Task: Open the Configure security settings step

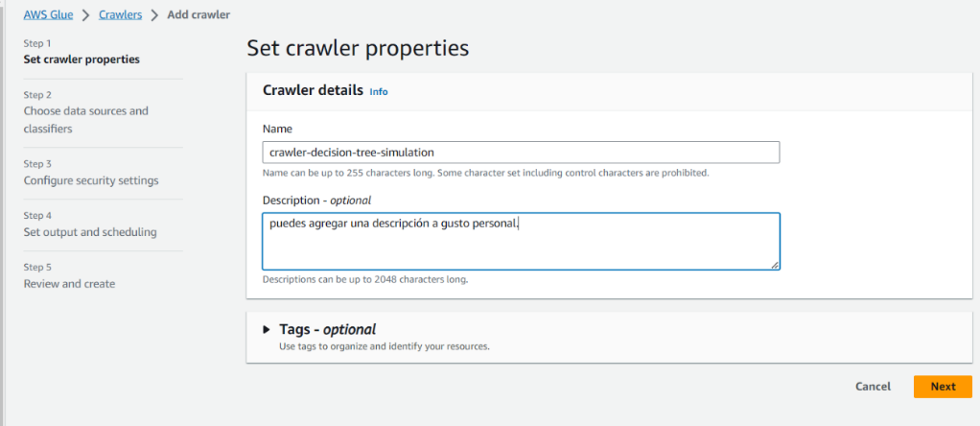Action: (x=91, y=180)
